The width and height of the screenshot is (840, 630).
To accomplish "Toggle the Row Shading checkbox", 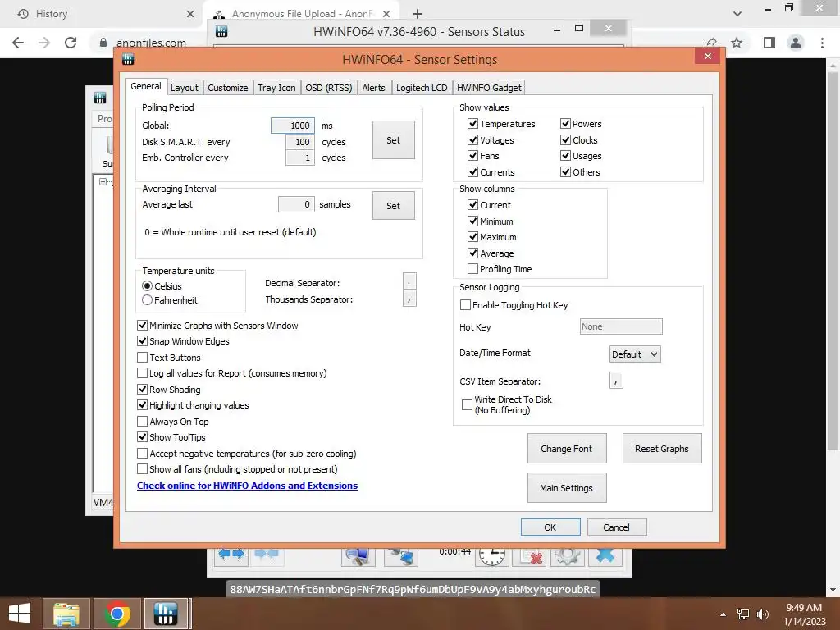I will coord(142,389).
